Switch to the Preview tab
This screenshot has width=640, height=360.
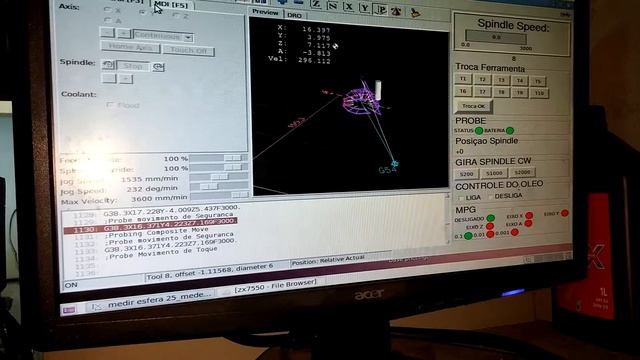265,12
